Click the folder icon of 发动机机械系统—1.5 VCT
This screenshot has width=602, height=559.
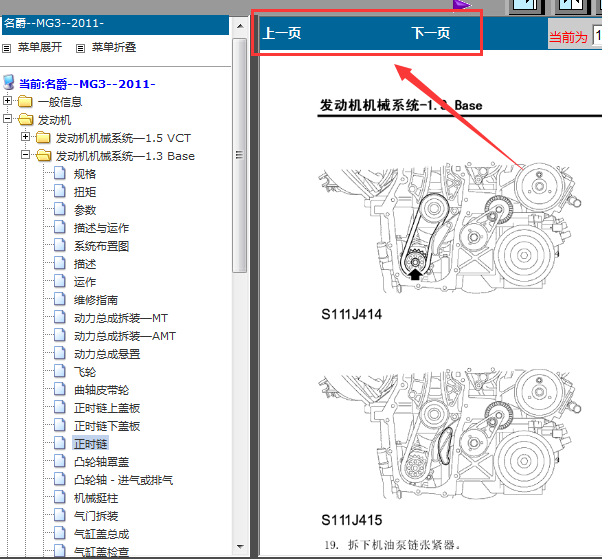tap(43, 137)
